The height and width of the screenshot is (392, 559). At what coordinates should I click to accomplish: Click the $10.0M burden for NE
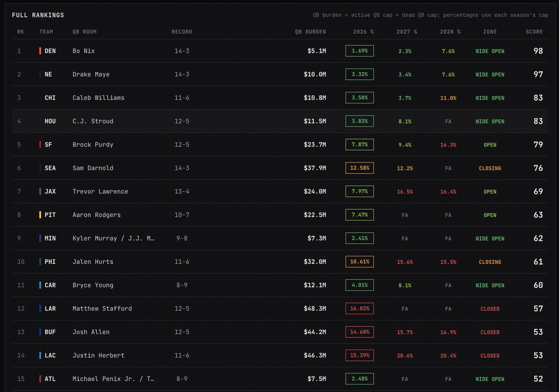point(315,75)
